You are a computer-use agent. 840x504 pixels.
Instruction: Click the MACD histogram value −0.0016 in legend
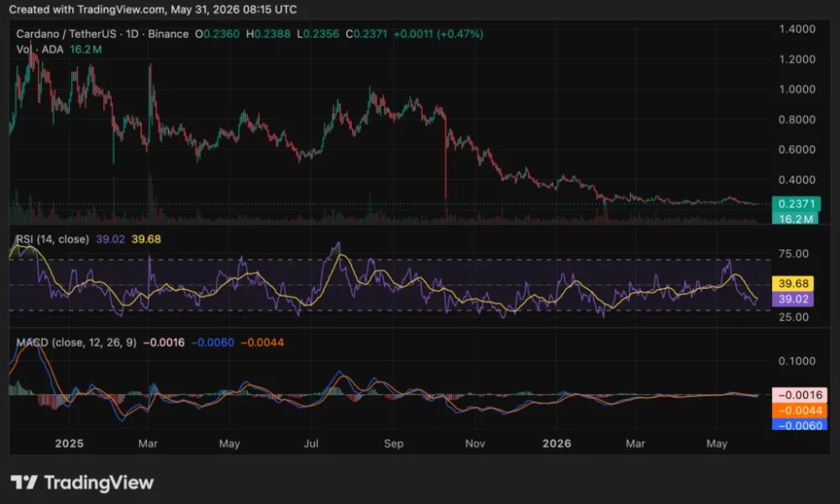pyautogui.click(x=164, y=342)
